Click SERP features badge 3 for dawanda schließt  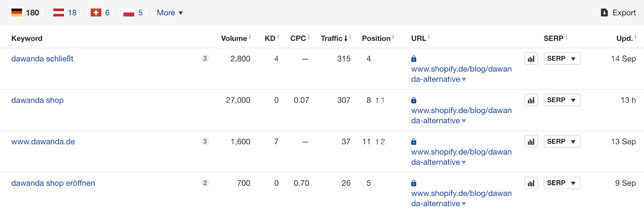pos(205,59)
